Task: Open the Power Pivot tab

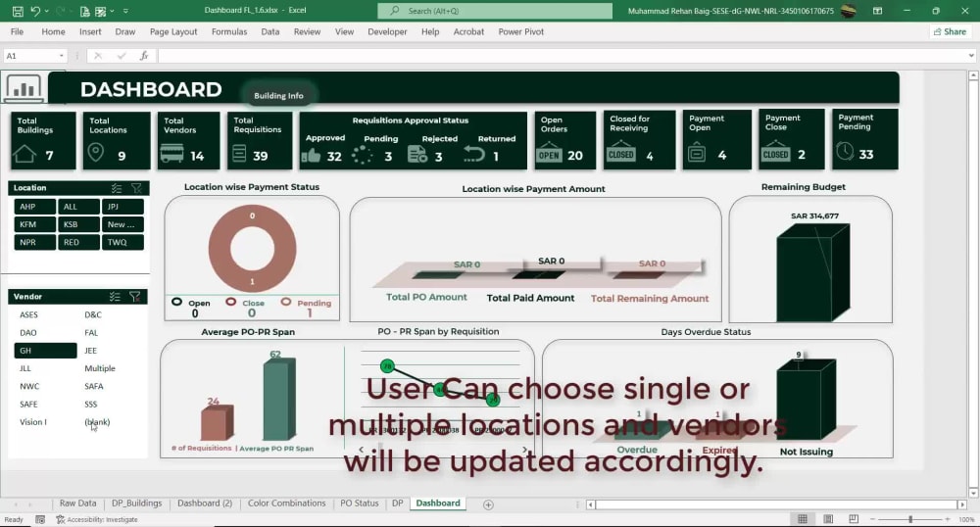Action: pos(520,31)
